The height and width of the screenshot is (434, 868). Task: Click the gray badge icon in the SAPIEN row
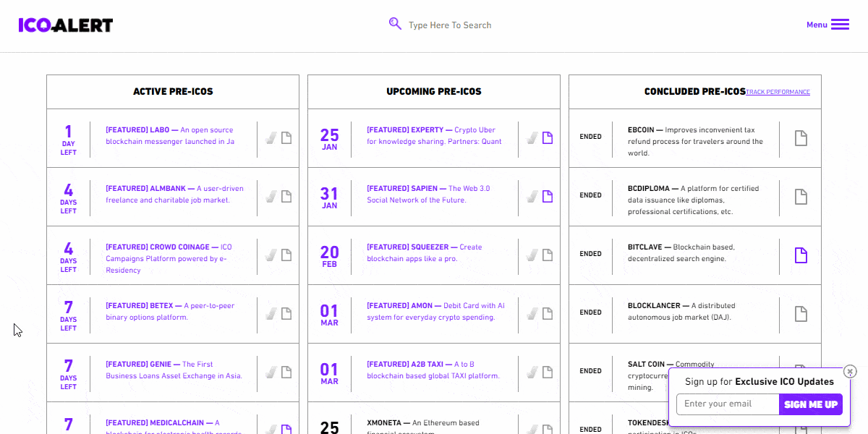point(532,196)
